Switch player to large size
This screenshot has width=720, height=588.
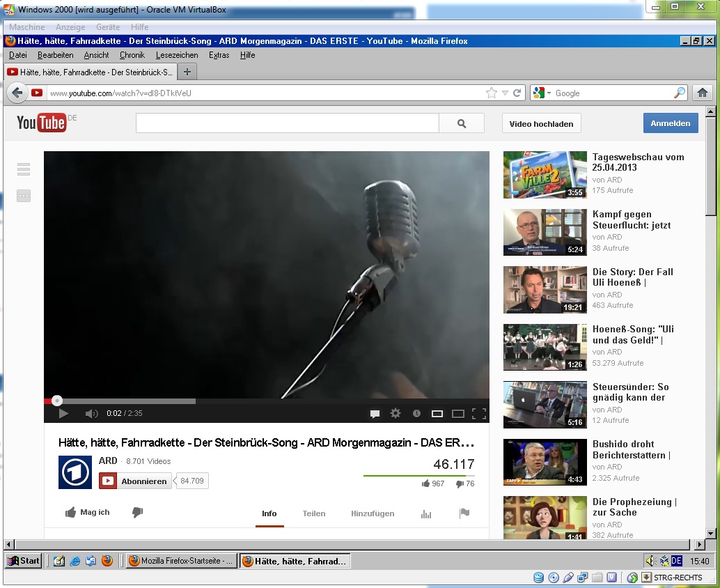(x=457, y=414)
